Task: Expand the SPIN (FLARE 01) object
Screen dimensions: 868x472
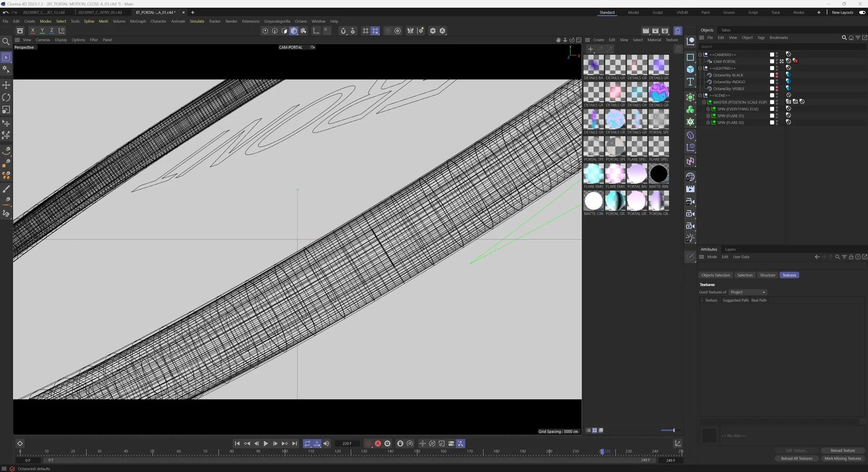Action: (708, 116)
